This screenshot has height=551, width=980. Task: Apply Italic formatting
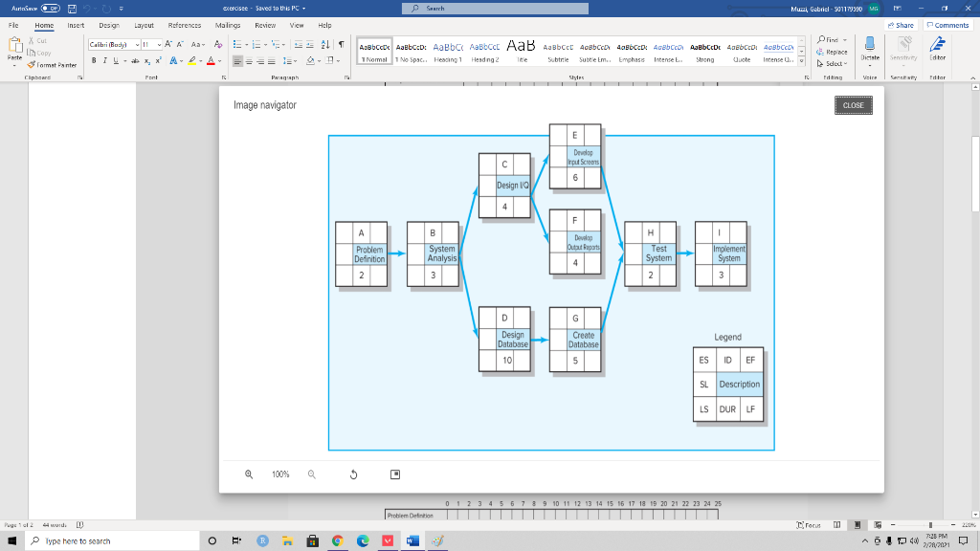(104, 60)
